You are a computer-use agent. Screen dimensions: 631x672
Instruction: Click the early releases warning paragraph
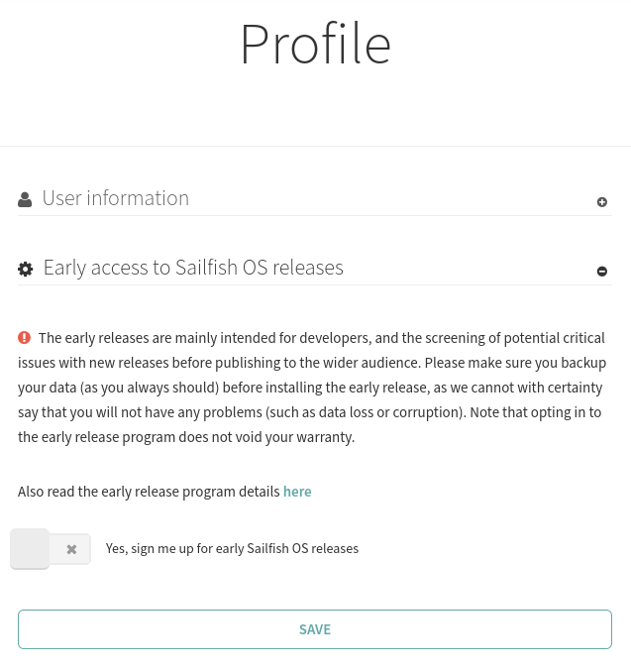pyautogui.click(x=313, y=387)
